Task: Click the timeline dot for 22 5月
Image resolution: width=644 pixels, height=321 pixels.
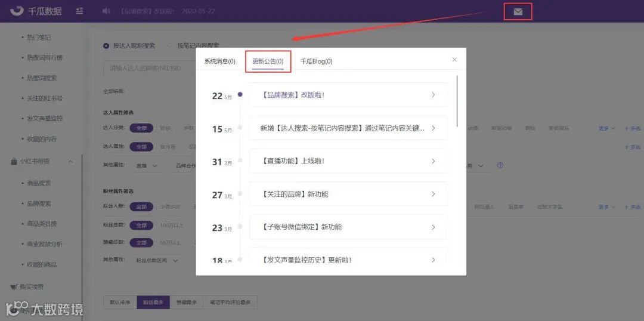Action: (x=240, y=94)
